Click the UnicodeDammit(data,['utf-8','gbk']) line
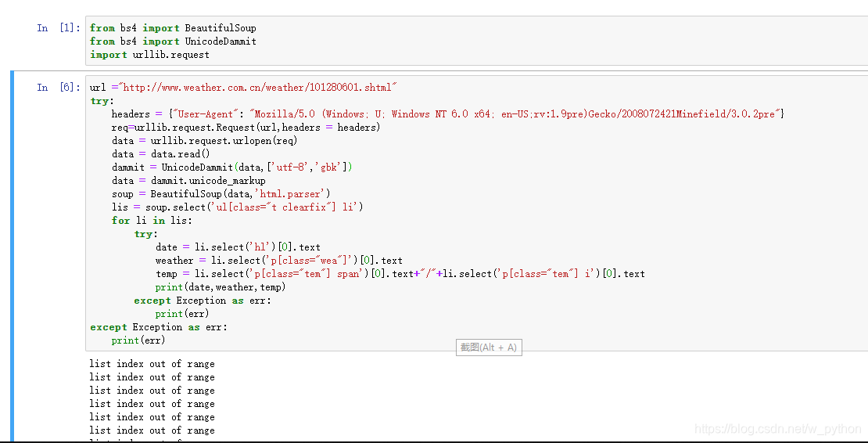The height and width of the screenshot is (443, 868). click(x=231, y=167)
